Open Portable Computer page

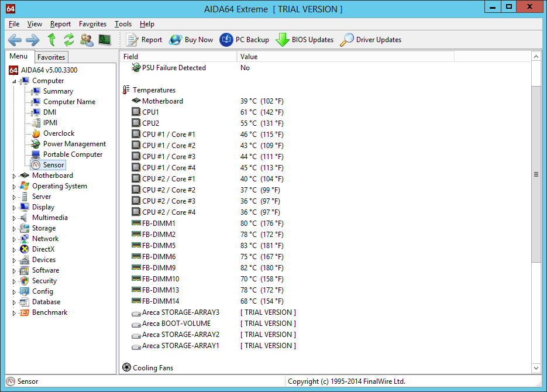tap(73, 154)
